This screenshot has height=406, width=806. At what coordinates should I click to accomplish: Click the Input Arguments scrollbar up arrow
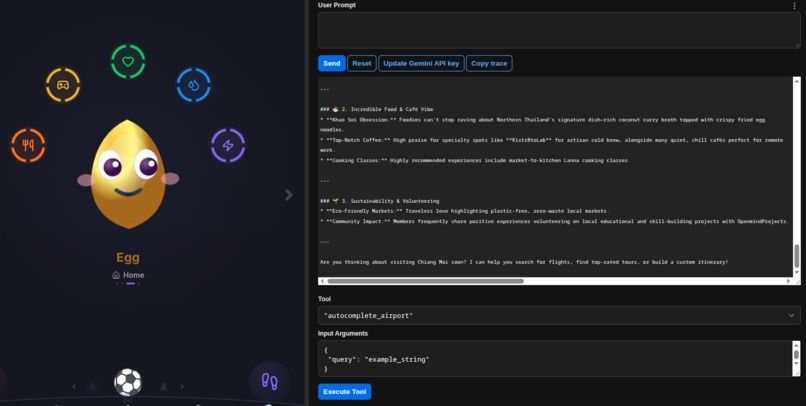pyautogui.click(x=796, y=345)
